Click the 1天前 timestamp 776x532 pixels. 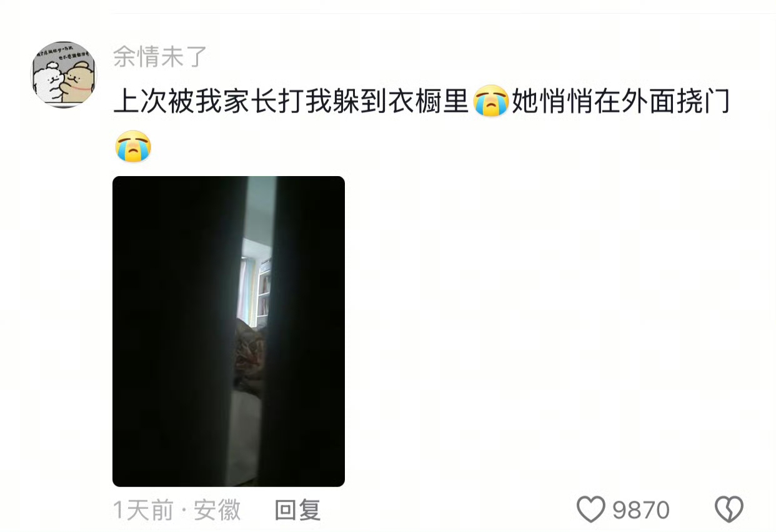tap(143, 510)
